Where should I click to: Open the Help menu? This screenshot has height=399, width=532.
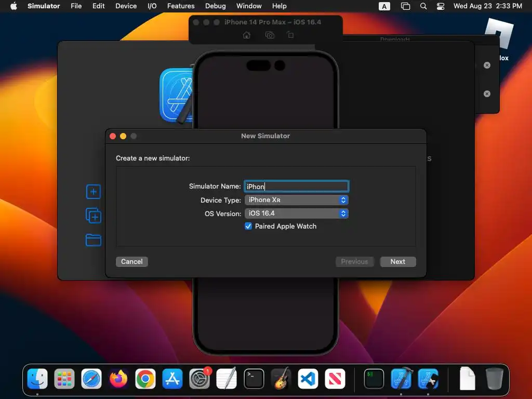pos(279,6)
